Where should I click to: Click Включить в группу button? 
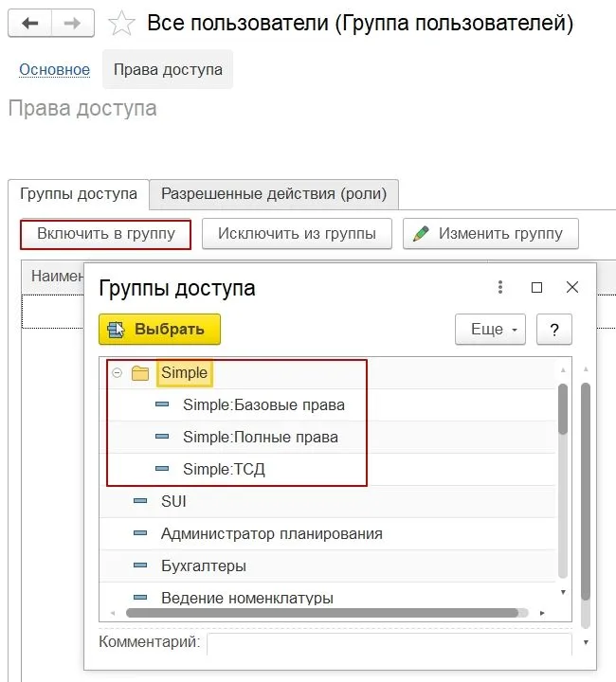pos(105,234)
